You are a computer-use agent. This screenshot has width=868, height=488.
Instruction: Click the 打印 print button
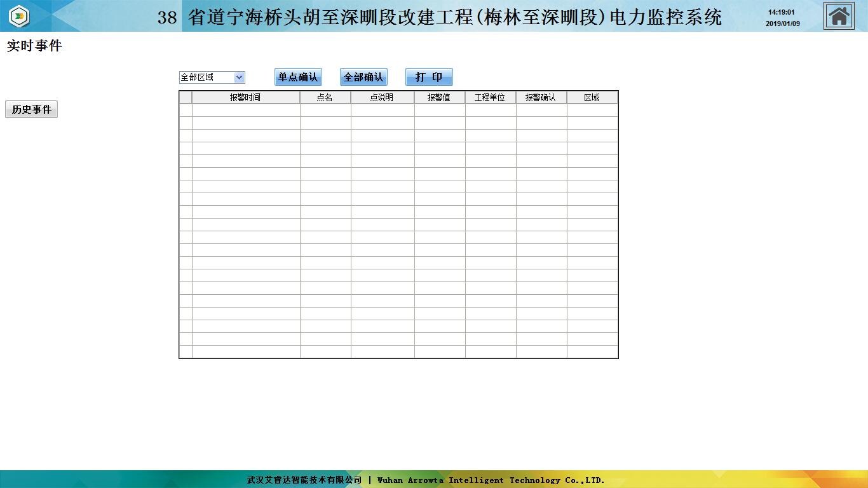[x=429, y=77]
